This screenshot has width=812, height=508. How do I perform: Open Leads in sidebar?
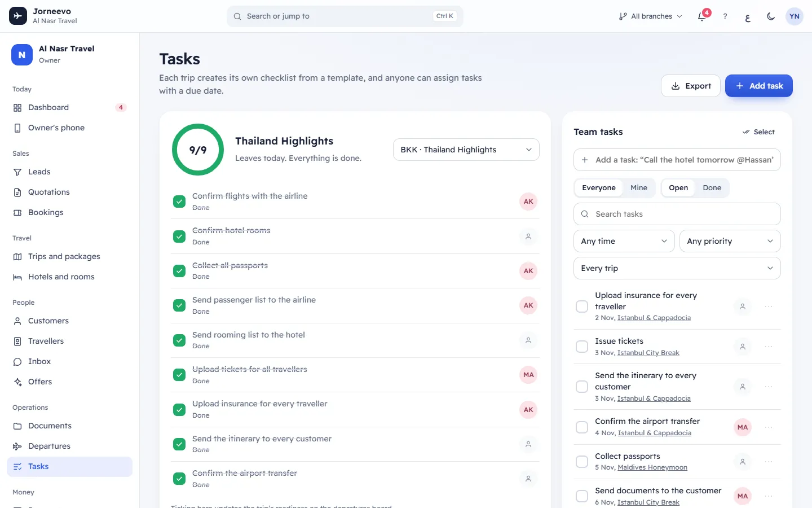coord(69,172)
